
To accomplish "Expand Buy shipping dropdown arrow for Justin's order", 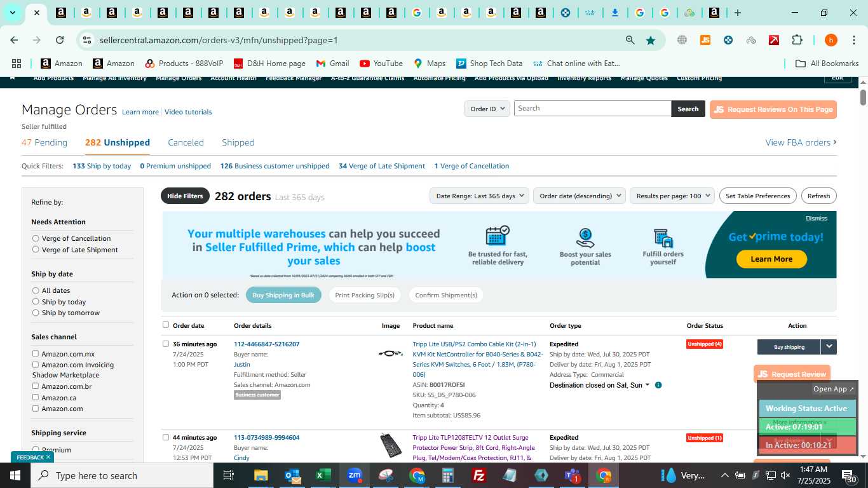I will tap(829, 347).
